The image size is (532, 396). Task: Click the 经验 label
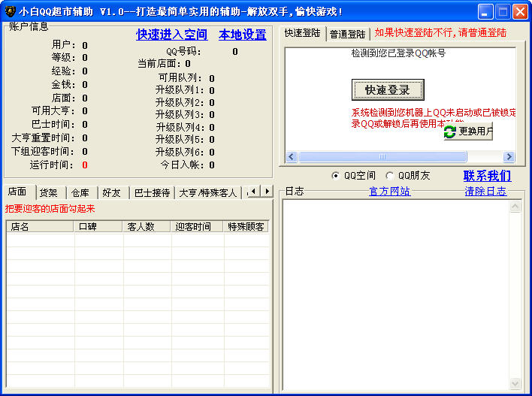point(63,71)
